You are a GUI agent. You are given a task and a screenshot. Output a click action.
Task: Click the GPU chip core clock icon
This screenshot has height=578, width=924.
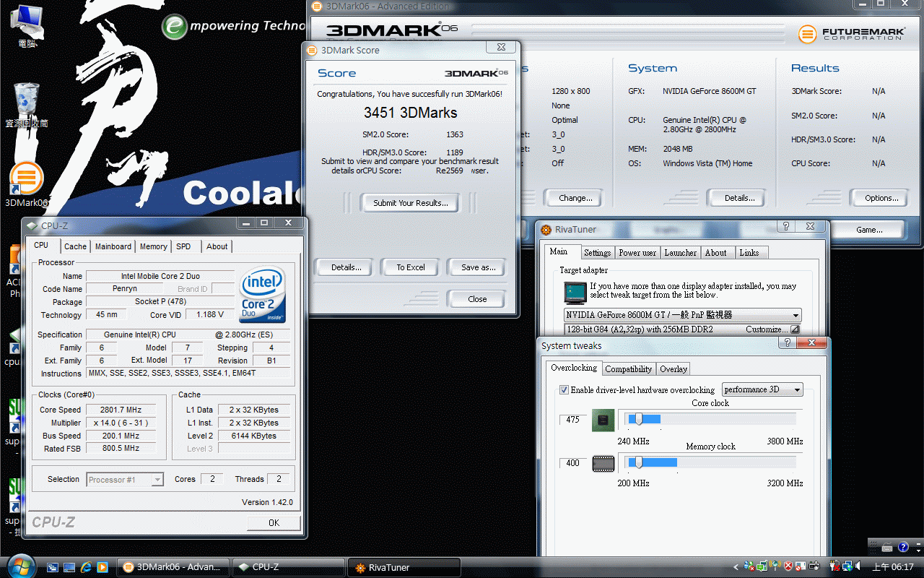click(x=603, y=420)
